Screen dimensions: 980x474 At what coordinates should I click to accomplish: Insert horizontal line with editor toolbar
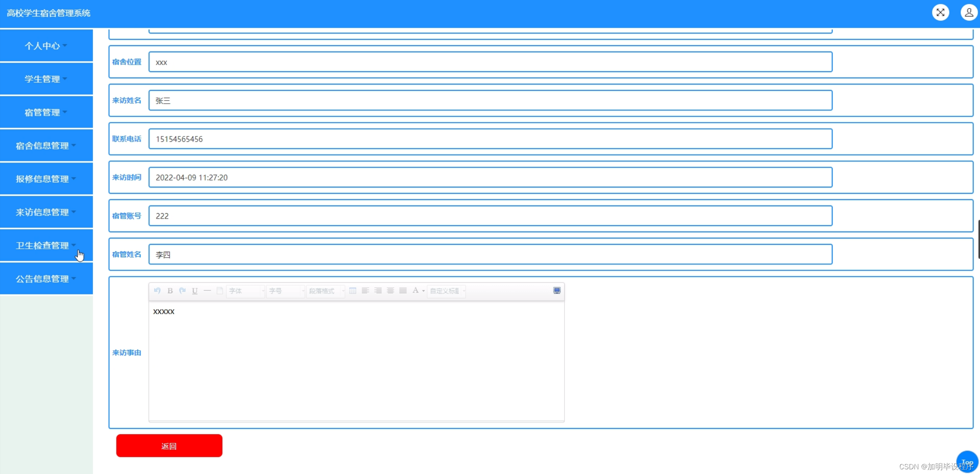click(207, 291)
